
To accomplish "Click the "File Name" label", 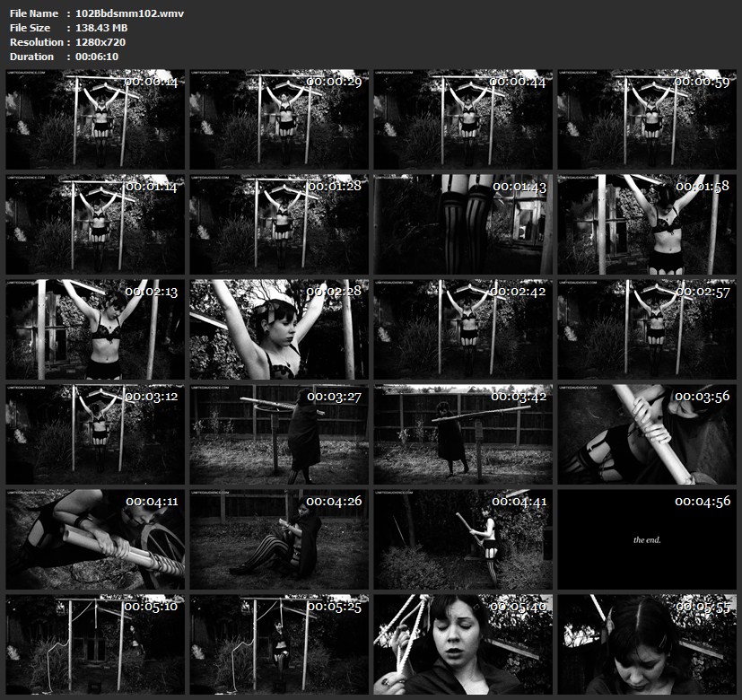I will pyautogui.click(x=33, y=13).
